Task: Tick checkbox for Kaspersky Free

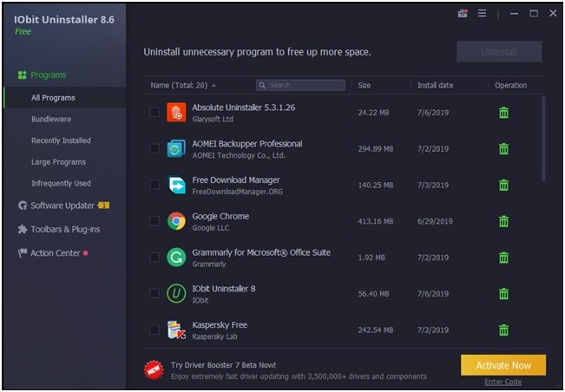Action: 154,330
